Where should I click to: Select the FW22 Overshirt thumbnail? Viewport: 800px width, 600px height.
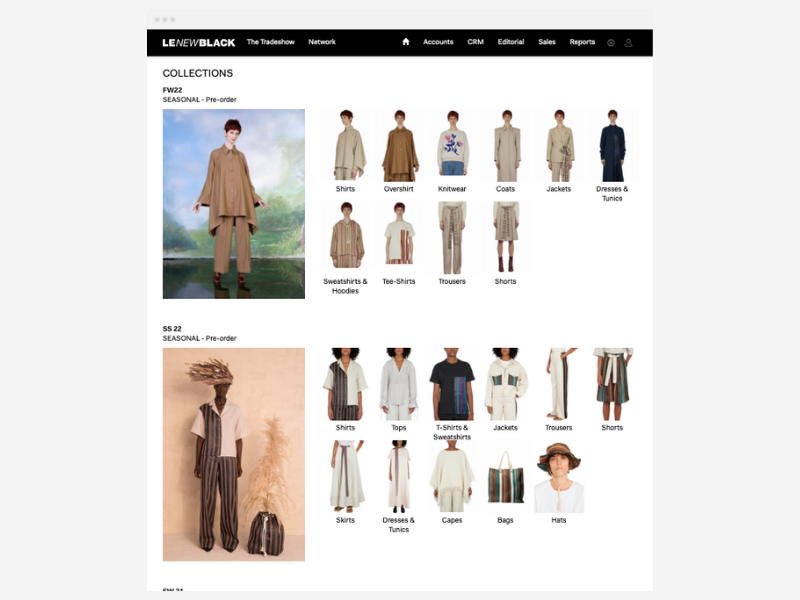[x=398, y=145]
